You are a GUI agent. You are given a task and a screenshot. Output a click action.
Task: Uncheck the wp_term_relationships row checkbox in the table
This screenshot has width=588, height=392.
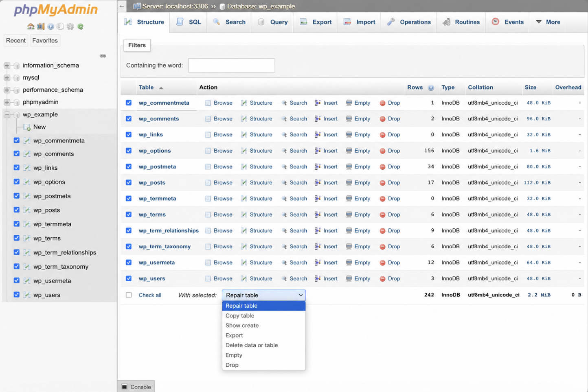[x=129, y=230]
